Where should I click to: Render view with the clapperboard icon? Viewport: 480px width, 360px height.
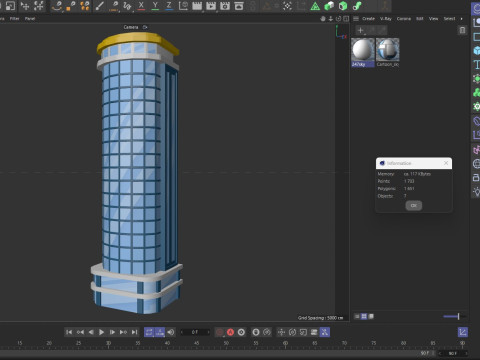197,6
